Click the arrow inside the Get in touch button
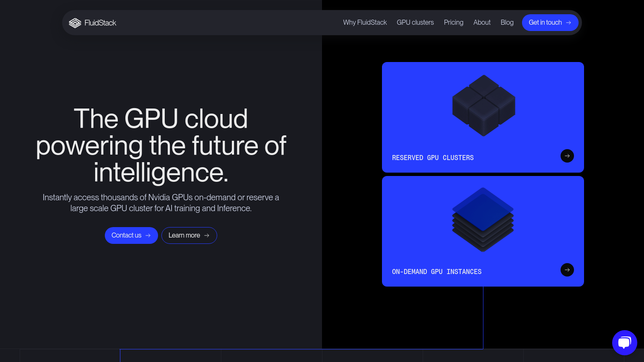 (x=569, y=23)
